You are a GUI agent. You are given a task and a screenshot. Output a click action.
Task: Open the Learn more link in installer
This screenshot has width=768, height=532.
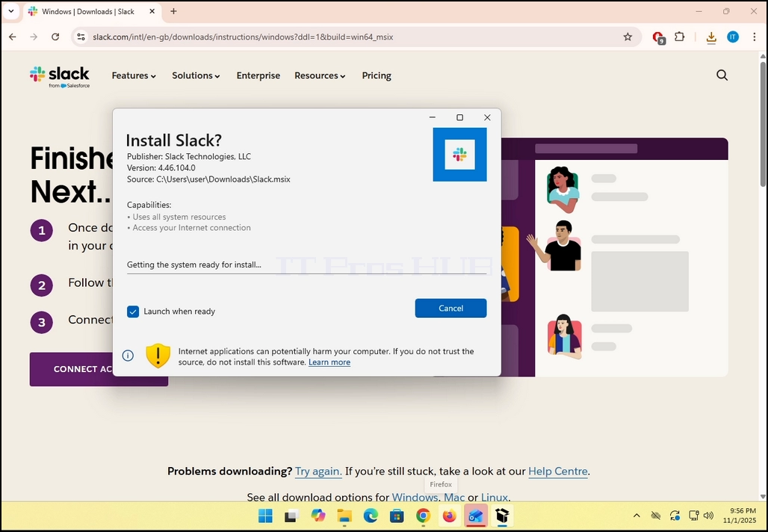pyautogui.click(x=329, y=362)
